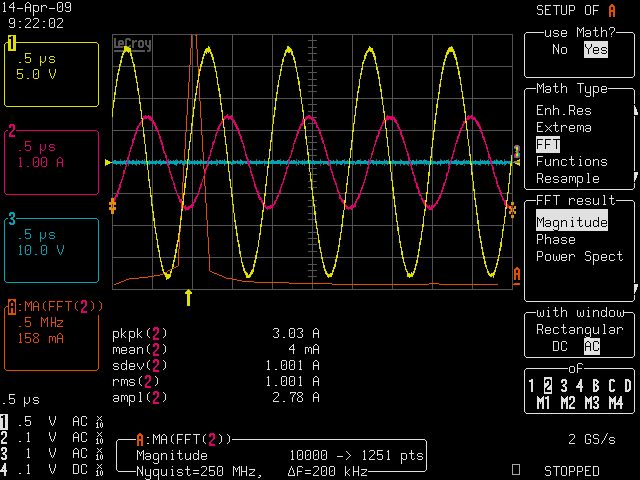This screenshot has height=480, width=640.
Task: Click the cyan channel 3 number icon
Action: pos(11,219)
